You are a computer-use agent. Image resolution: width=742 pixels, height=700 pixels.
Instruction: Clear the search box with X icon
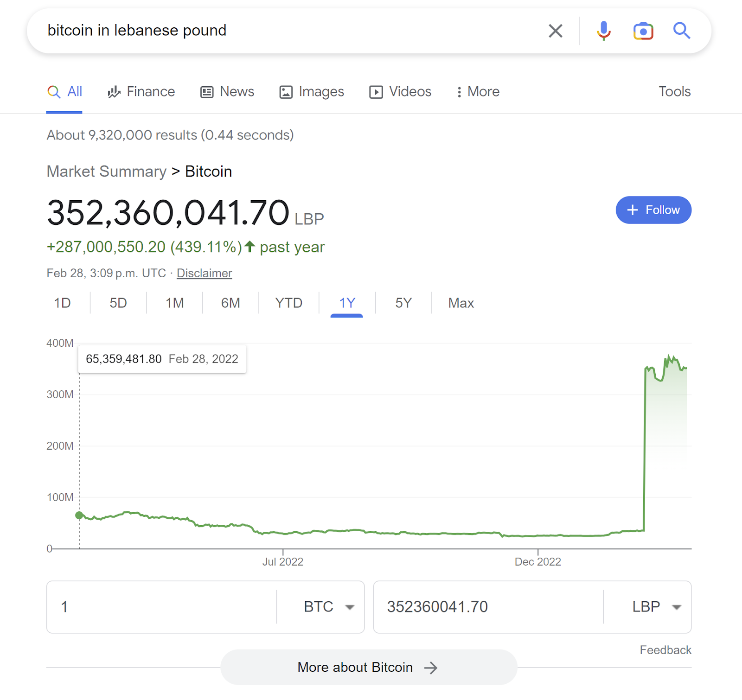(x=555, y=31)
